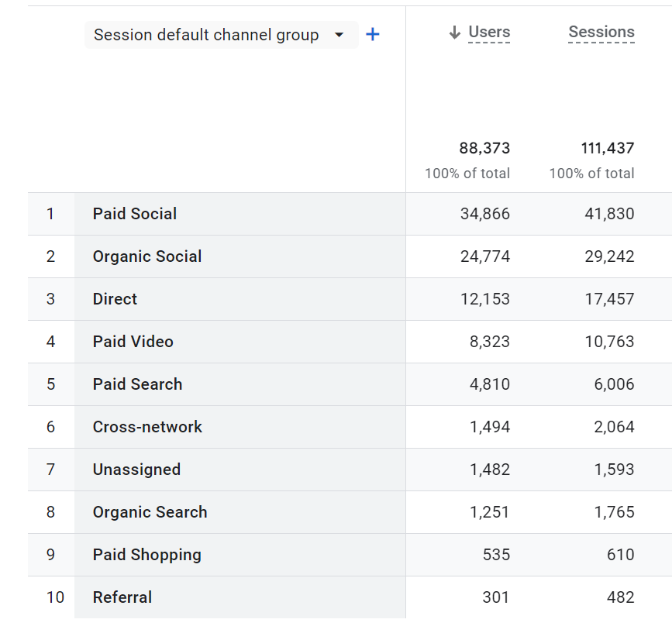Click Organic Search sessions value 1,765
The height and width of the screenshot is (640, 672).
point(614,512)
